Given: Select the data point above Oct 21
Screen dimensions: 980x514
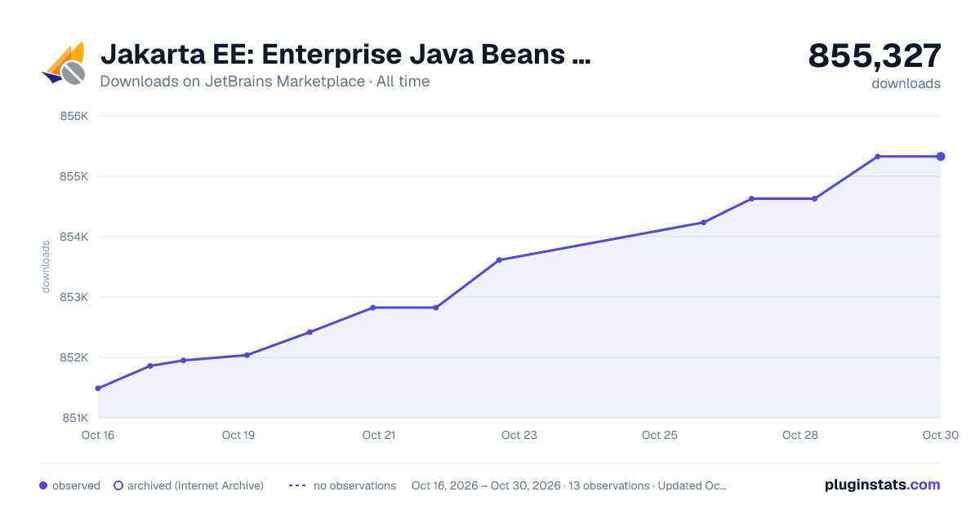Looking at the screenshot, I should pos(372,308).
